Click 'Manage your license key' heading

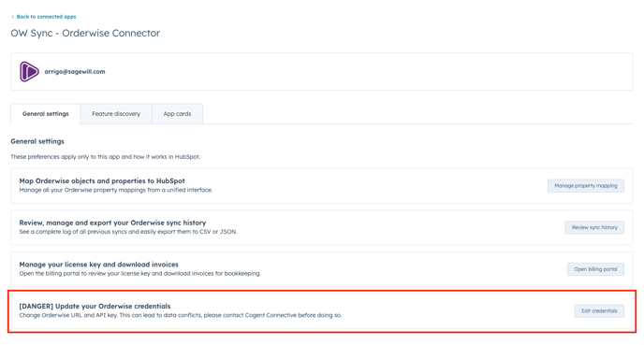98,265
